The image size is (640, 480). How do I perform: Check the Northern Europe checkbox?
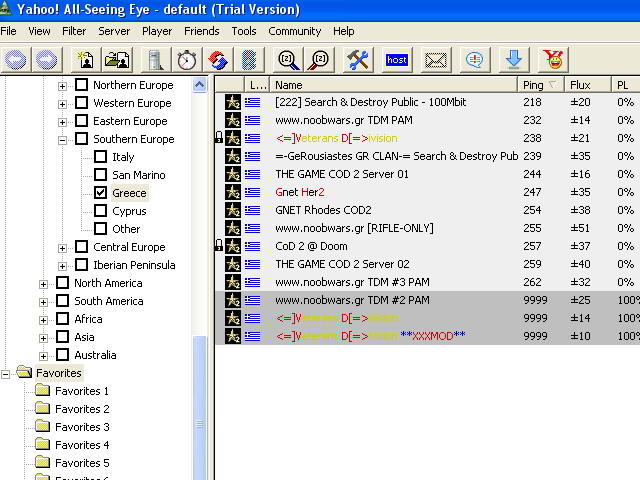click(82, 84)
